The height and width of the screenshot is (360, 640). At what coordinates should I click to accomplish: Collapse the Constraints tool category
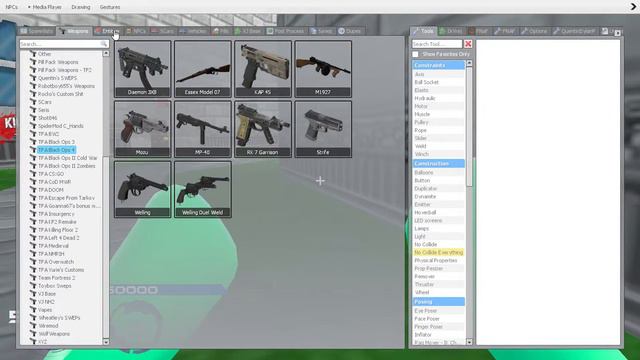(x=438, y=65)
